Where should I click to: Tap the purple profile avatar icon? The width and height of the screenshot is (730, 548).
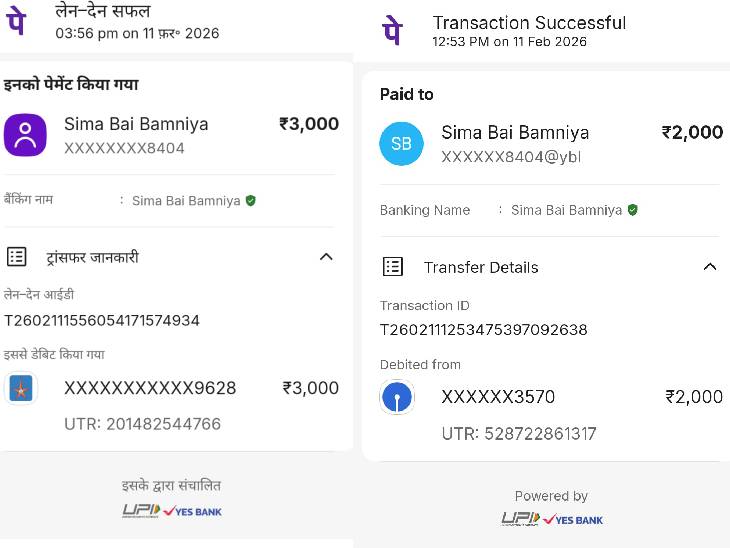pyautogui.click(x=25, y=135)
